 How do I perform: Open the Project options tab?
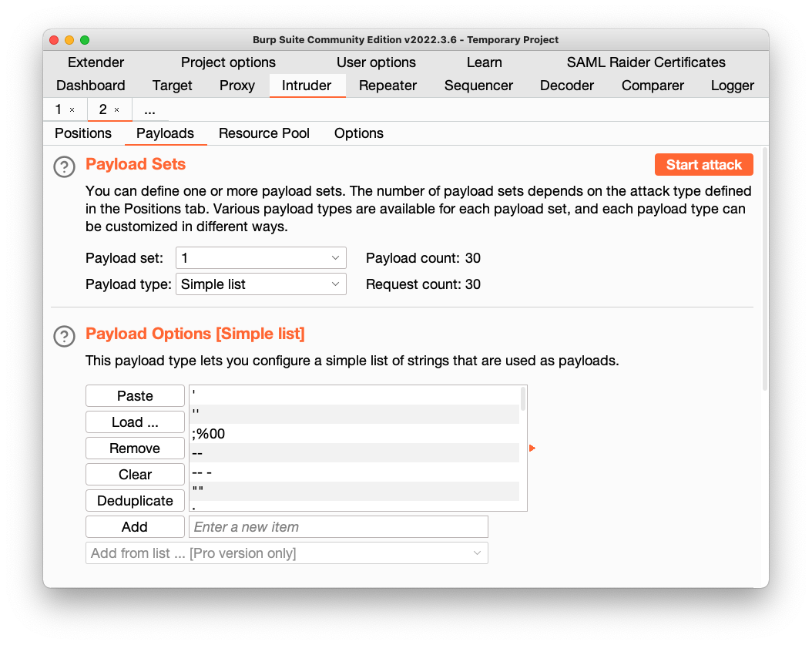pyautogui.click(x=228, y=62)
